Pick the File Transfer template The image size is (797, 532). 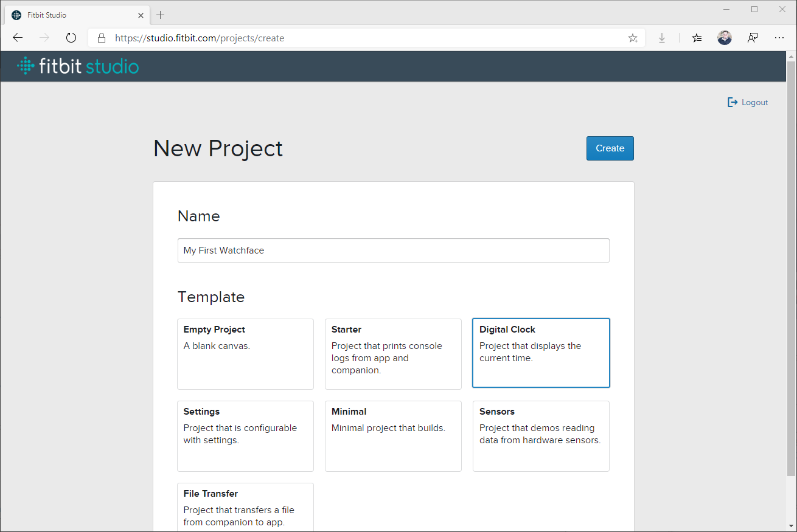[x=245, y=508]
